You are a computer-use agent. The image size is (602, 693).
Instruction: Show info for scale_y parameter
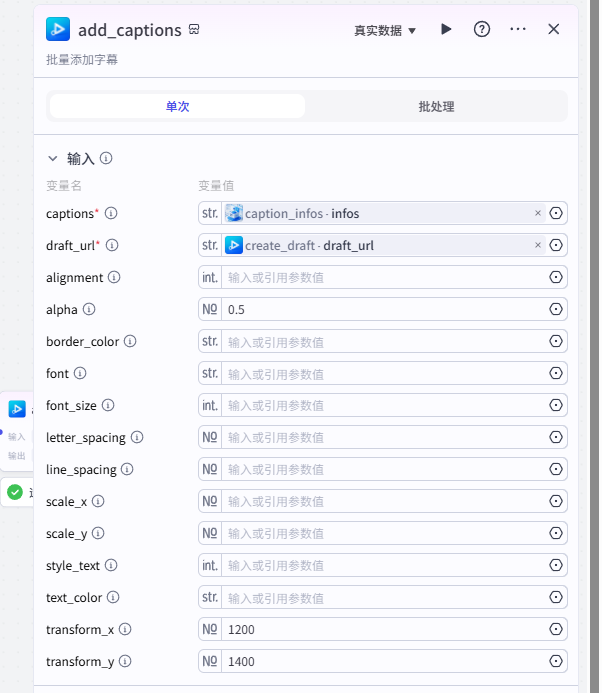(x=98, y=533)
